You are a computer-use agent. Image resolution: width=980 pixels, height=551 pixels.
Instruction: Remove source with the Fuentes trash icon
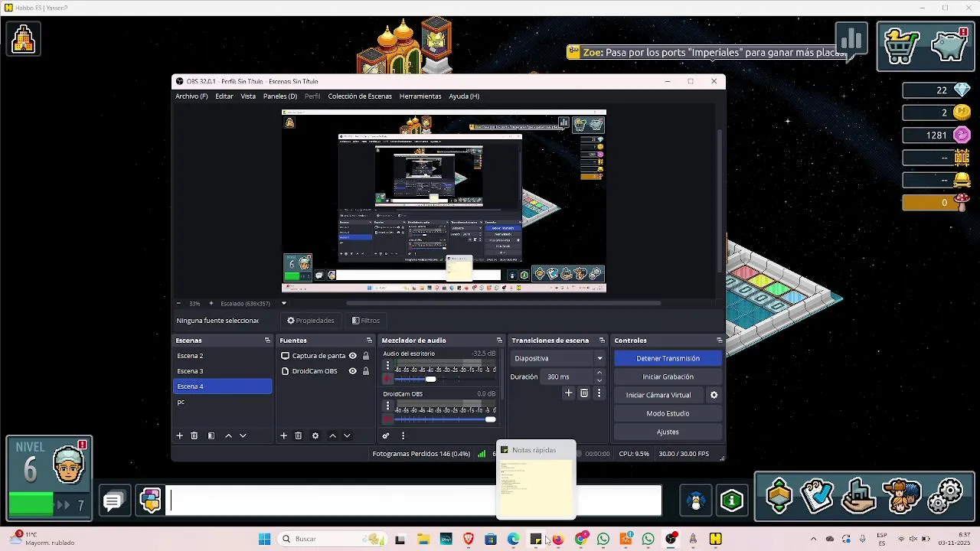(299, 435)
